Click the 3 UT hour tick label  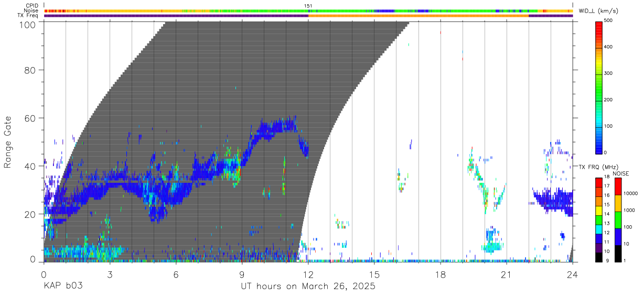[110, 274]
